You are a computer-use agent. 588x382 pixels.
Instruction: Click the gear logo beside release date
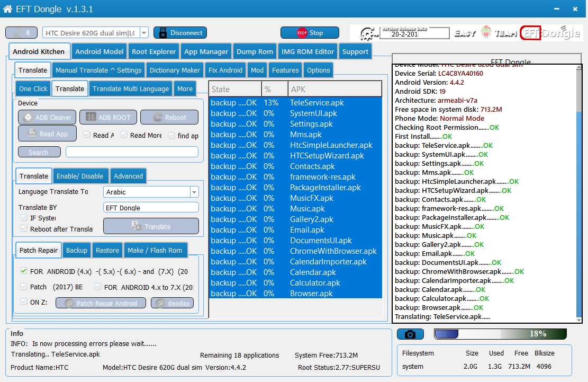coord(369,34)
